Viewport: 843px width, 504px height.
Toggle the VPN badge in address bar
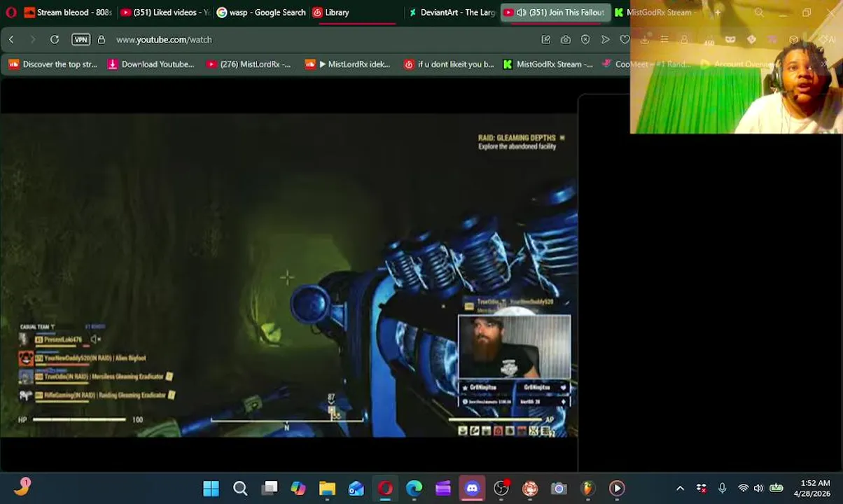click(81, 39)
